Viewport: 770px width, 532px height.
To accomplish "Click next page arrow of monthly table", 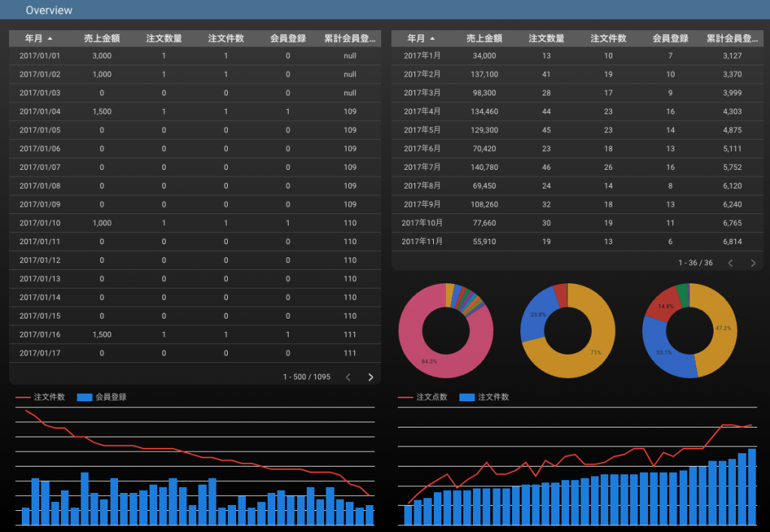I will pos(753,263).
